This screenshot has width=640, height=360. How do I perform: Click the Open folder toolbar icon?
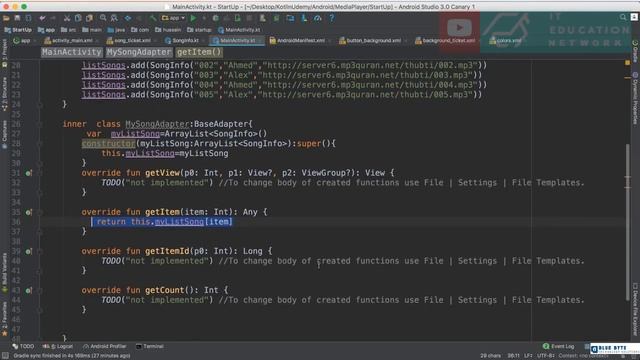(x=6, y=18)
